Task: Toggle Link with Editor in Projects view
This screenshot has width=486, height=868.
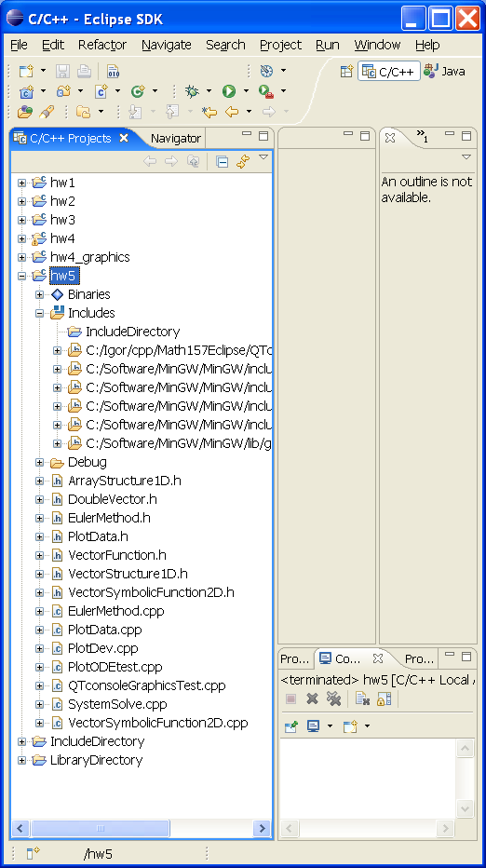Action: point(242,162)
